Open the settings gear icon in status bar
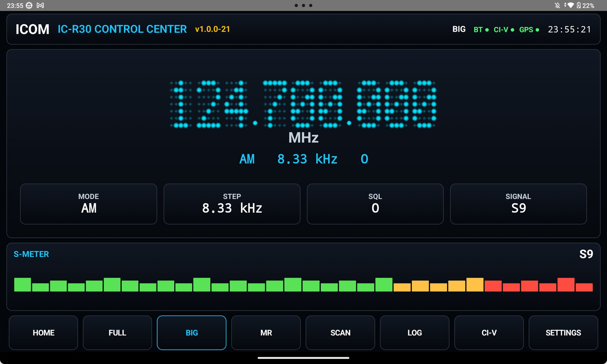Image resolution: width=607 pixels, height=364 pixels. coord(29,5)
